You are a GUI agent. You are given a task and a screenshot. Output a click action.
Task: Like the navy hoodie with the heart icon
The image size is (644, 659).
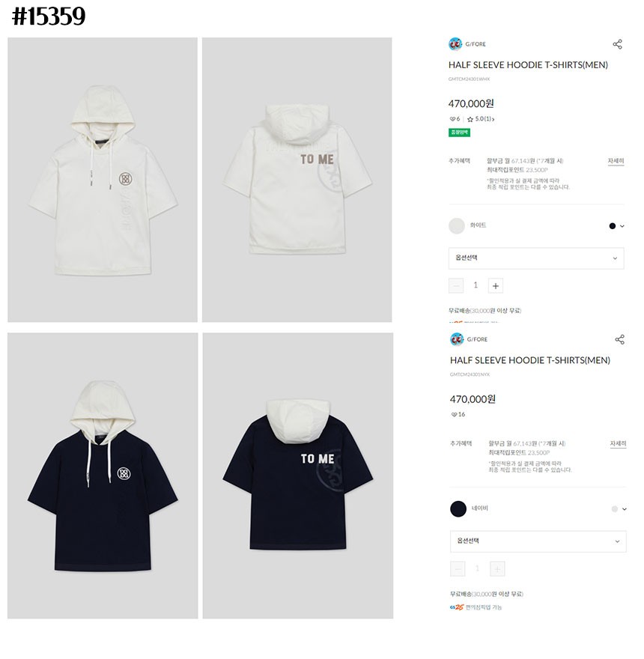point(454,414)
